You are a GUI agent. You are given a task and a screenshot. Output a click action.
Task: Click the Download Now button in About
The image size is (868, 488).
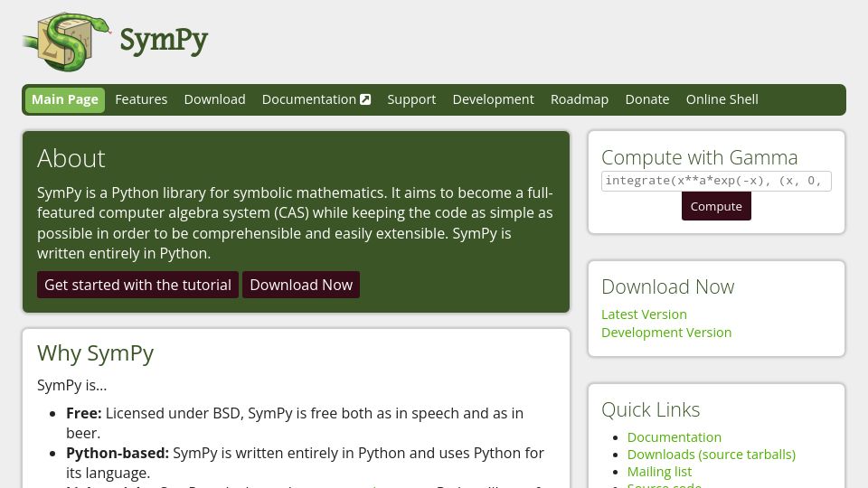(x=301, y=285)
